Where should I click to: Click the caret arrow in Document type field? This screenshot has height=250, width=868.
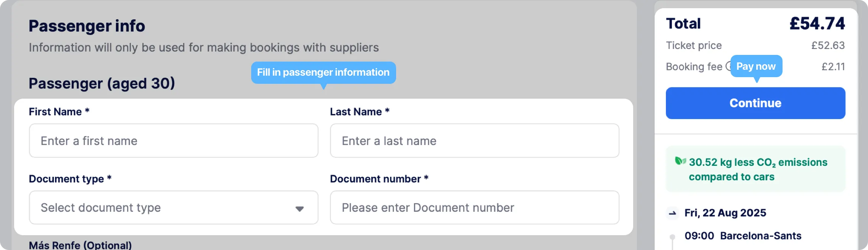click(x=299, y=209)
